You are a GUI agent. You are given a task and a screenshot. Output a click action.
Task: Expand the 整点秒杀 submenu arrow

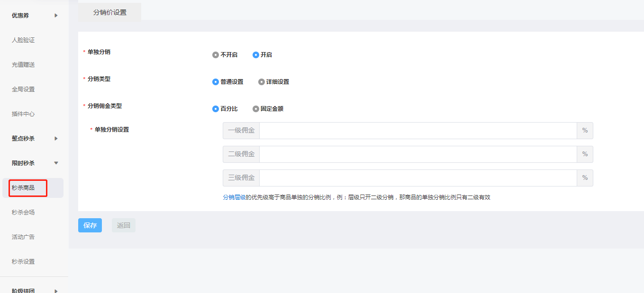pos(56,139)
